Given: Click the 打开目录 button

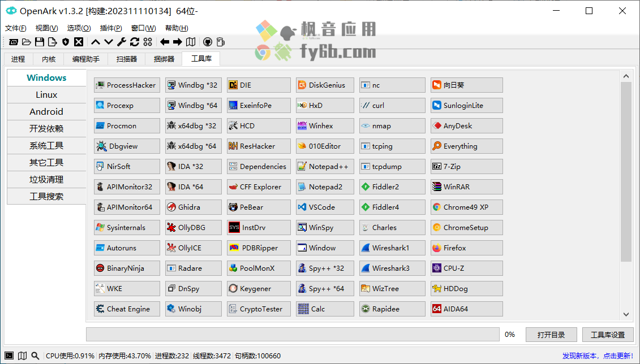Looking at the screenshot, I should (551, 335).
